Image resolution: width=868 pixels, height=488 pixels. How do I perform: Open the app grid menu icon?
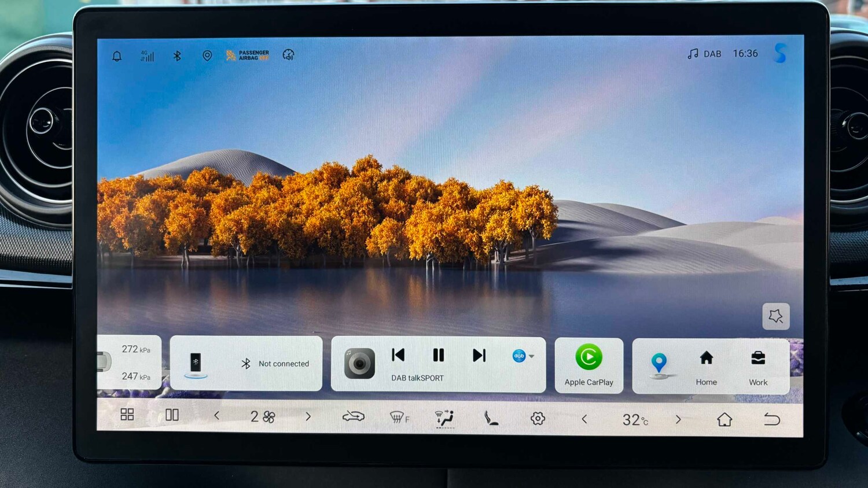pos(127,415)
